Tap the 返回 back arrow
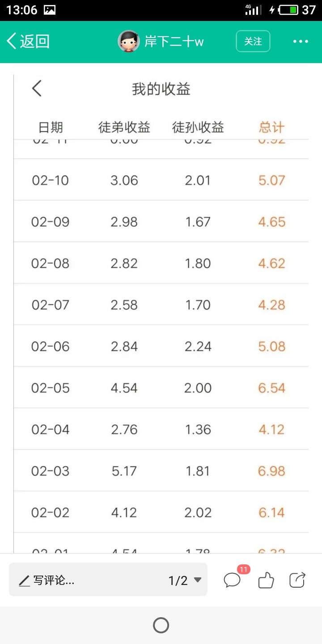 pyautogui.click(x=27, y=41)
